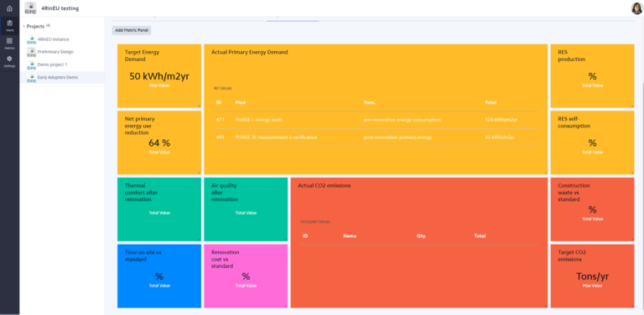This screenshot has width=644, height=315.
Task: Open Renovation cost vs standard panel
Action: 246,276
